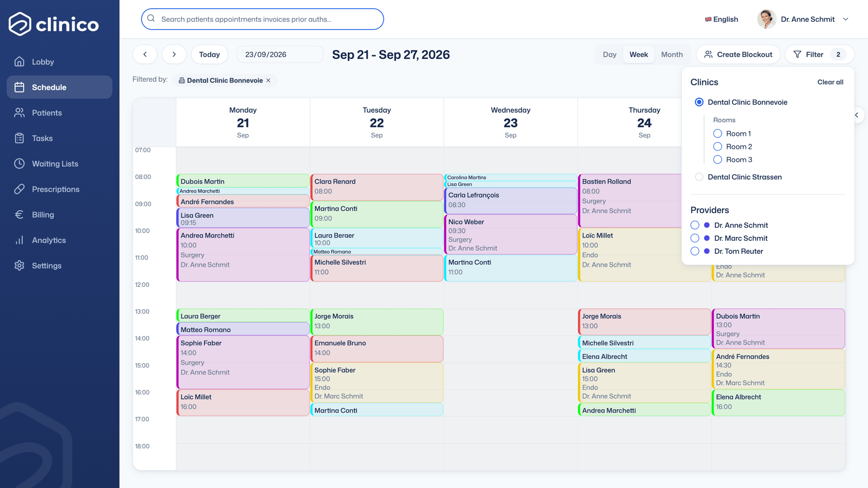Open the Billing euro icon
868x488 pixels.
(x=19, y=214)
